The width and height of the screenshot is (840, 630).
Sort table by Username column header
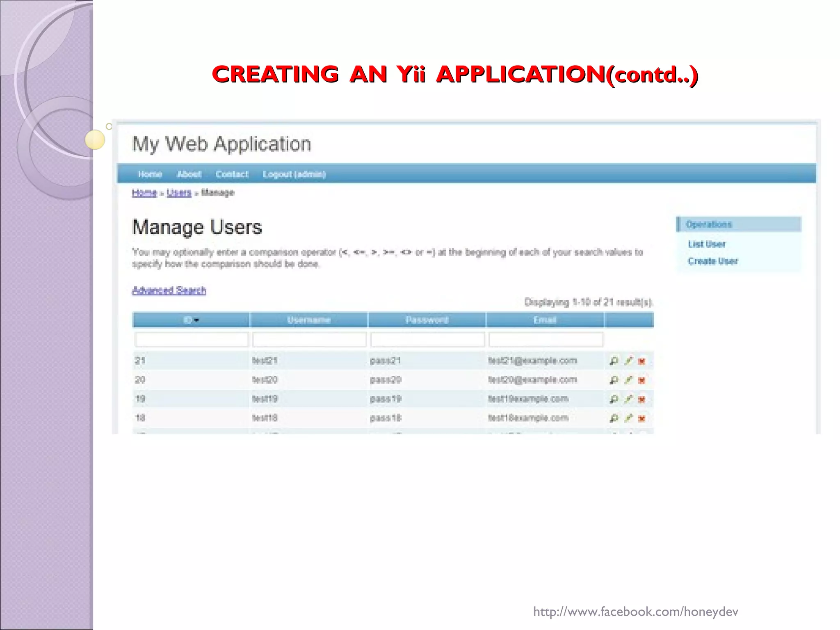tap(309, 320)
